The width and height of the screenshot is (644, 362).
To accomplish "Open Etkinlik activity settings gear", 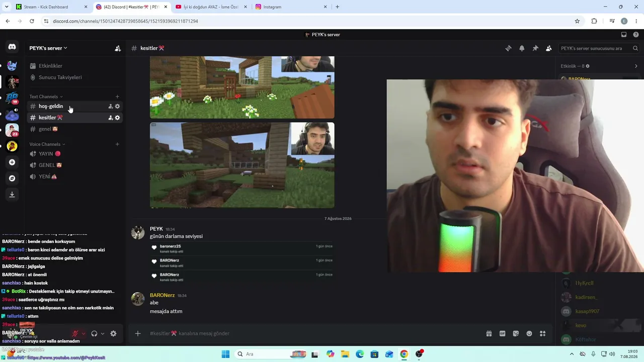I will point(588,66).
